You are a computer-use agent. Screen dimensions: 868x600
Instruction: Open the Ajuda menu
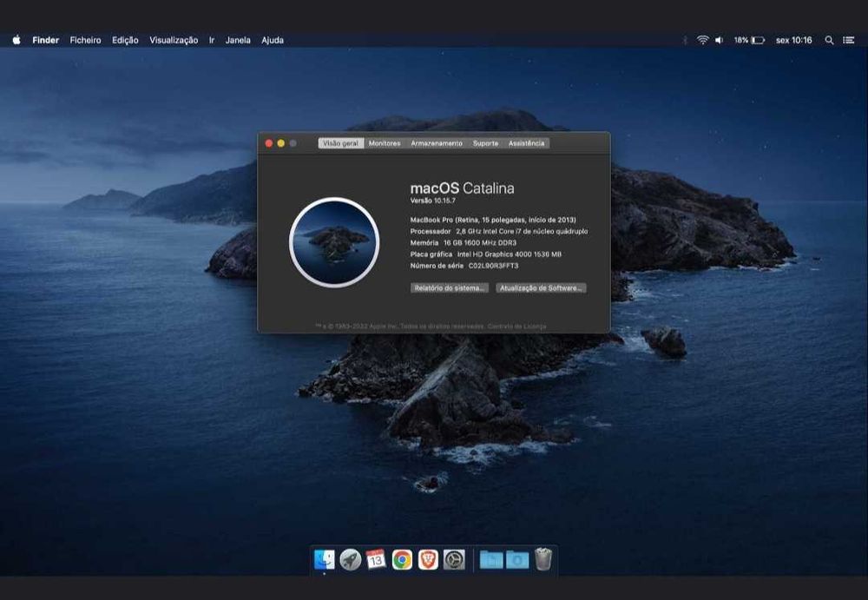point(273,40)
